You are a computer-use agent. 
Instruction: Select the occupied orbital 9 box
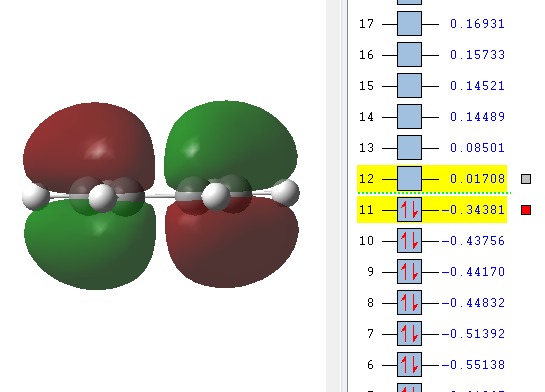[409, 271]
